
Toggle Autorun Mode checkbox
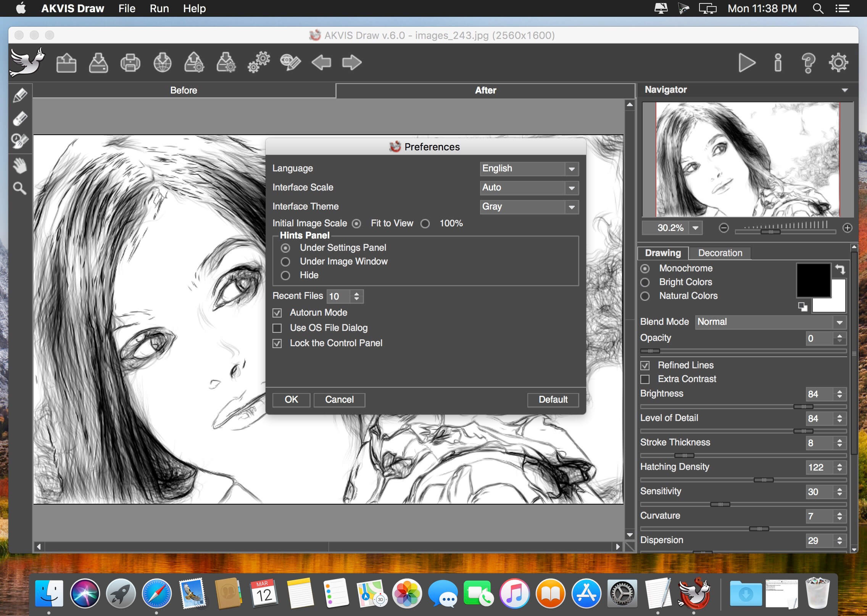(277, 313)
